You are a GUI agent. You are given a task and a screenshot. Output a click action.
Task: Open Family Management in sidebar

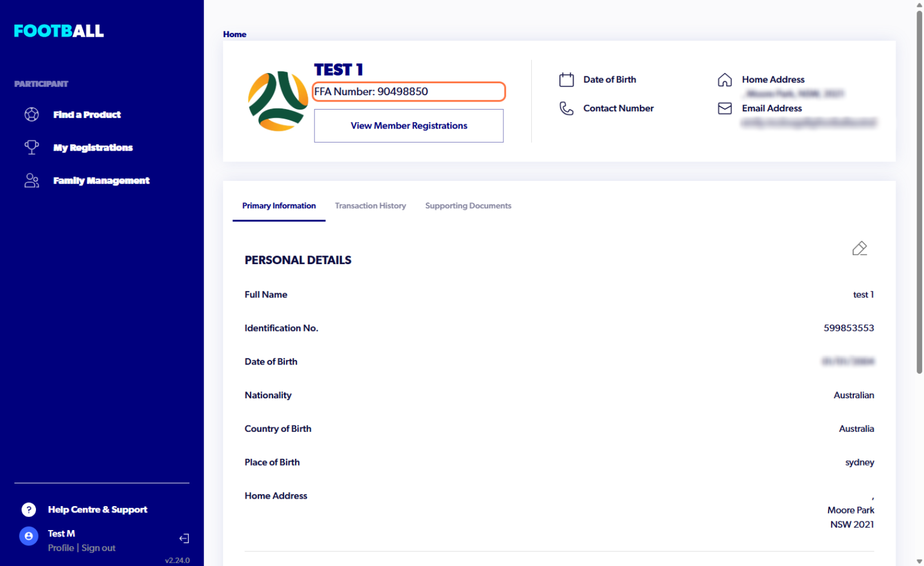102,181
